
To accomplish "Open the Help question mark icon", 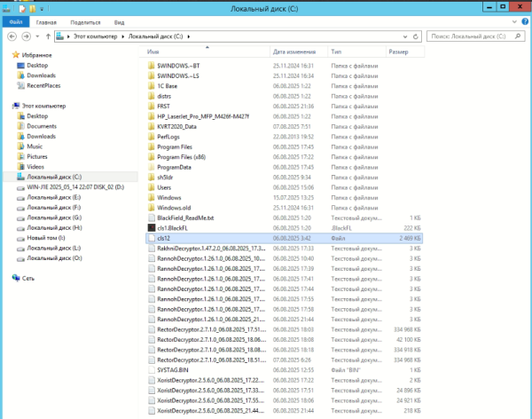I will 525,21.
